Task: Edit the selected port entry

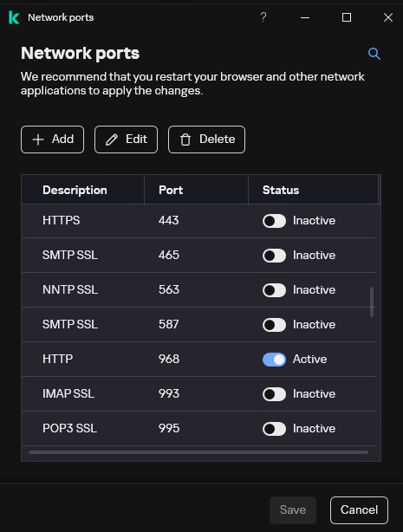Action: point(126,139)
